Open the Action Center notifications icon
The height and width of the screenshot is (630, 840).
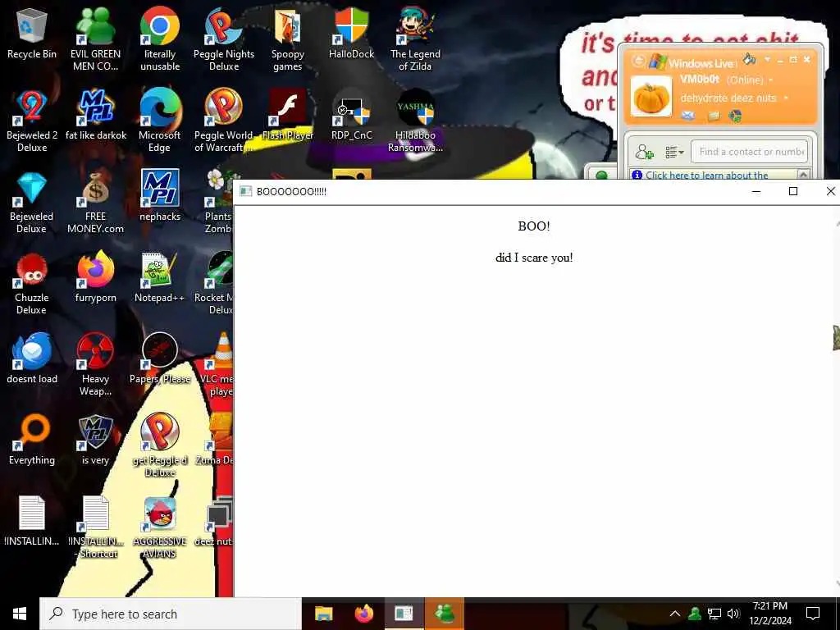(x=813, y=614)
